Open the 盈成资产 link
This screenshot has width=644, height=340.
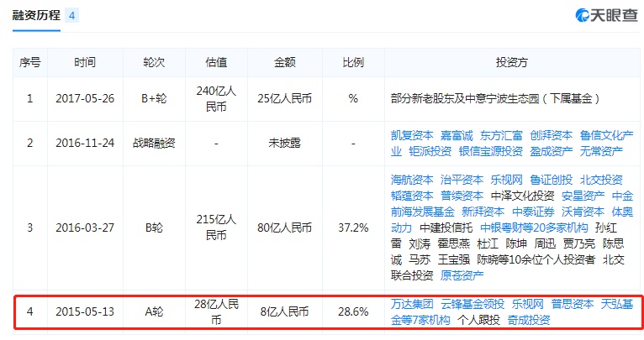click(551, 151)
